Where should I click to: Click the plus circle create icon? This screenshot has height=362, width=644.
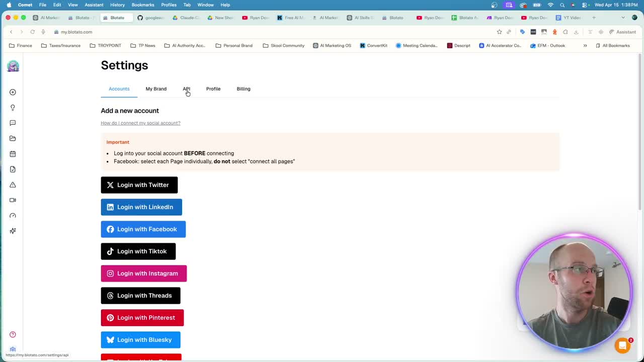(x=13, y=92)
